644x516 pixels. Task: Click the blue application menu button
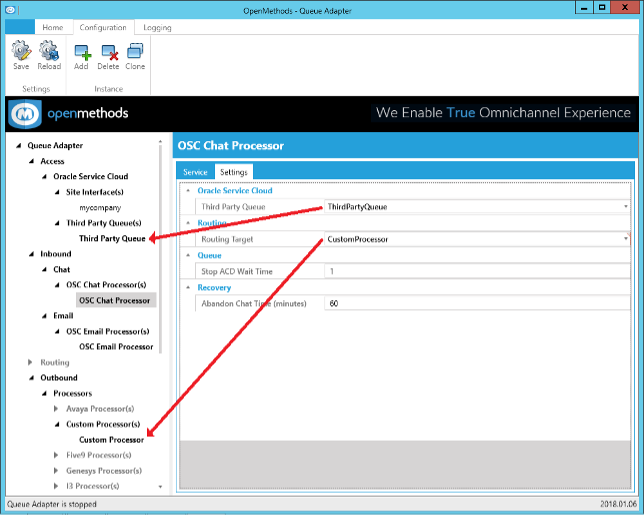(20, 27)
